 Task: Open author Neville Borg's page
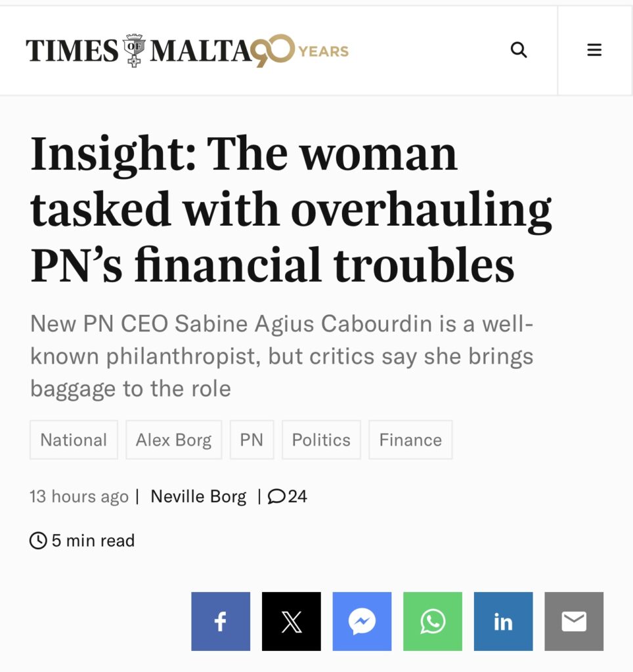[198, 497]
